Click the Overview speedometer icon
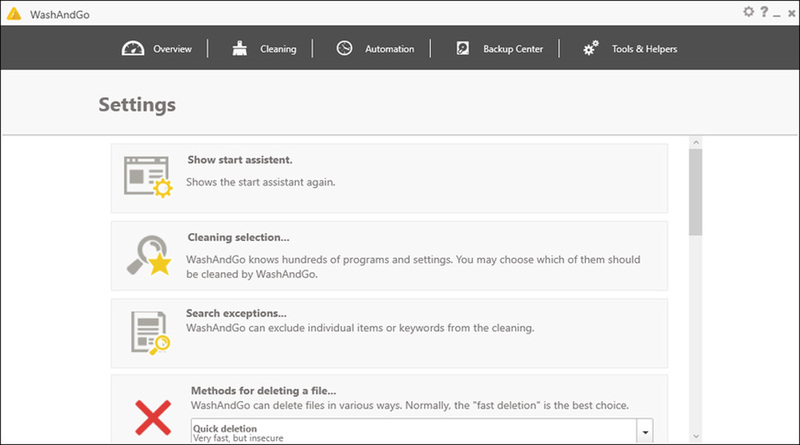The width and height of the screenshot is (800, 445). pos(133,48)
